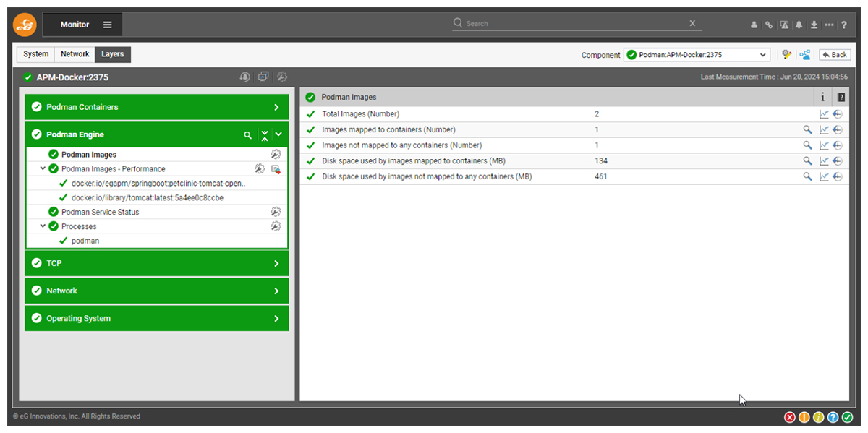This screenshot has width=868, height=433.
Task: Open graph for Images not mapped to any containers
Action: coord(824,145)
